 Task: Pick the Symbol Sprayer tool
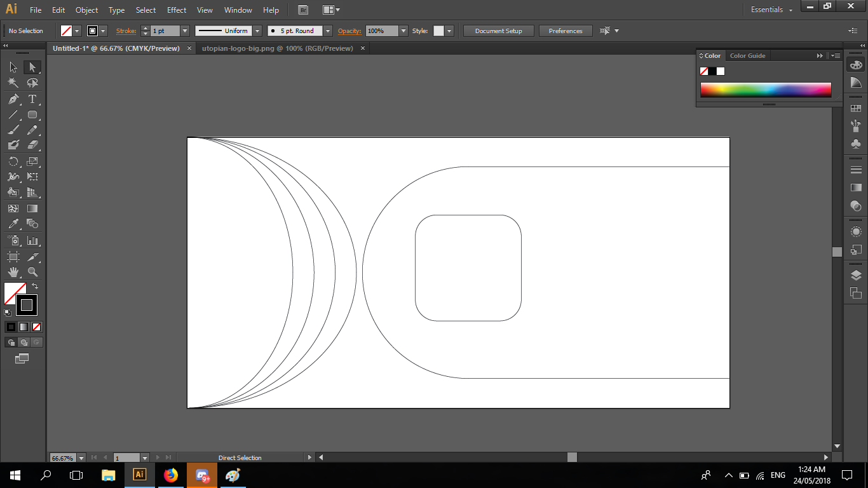13,241
